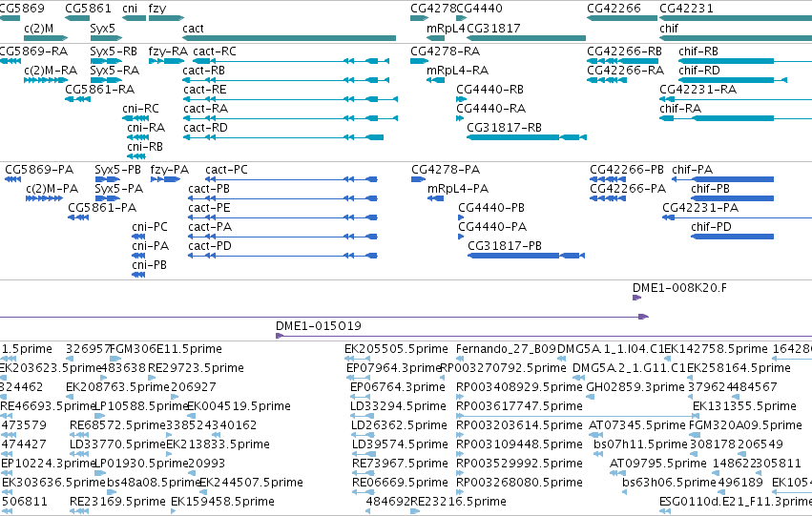Click the cni-RC transcript label

click(140, 109)
